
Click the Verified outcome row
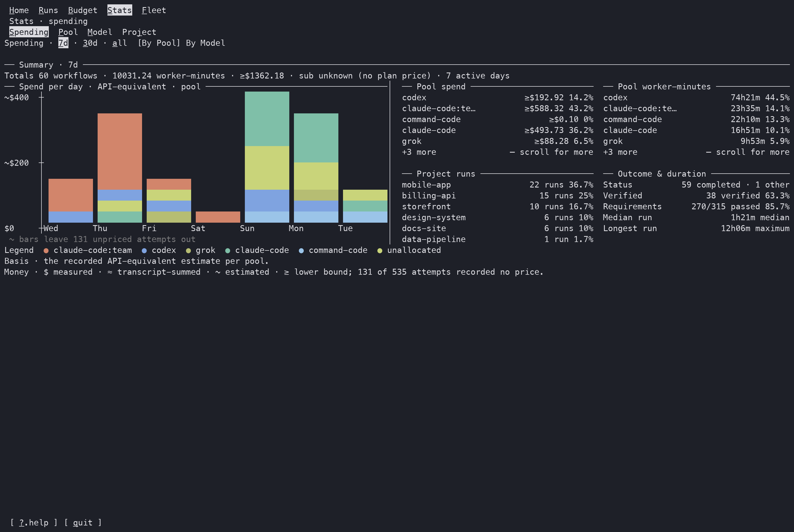(696, 196)
